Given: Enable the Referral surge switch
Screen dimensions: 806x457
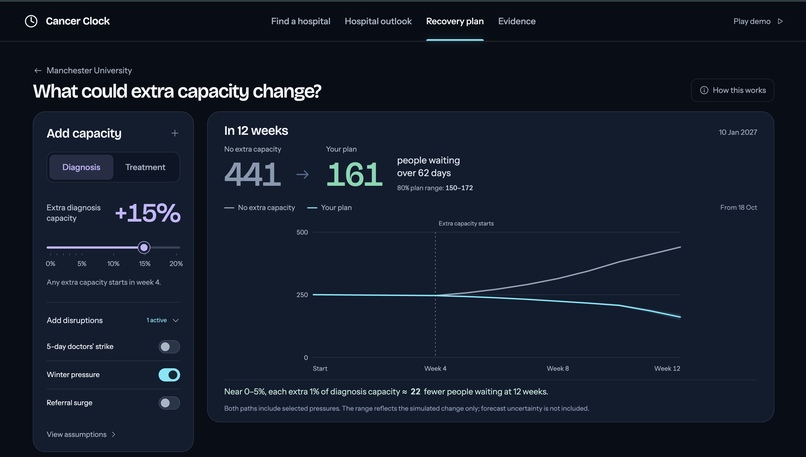Looking at the screenshot, I should 169,403.
